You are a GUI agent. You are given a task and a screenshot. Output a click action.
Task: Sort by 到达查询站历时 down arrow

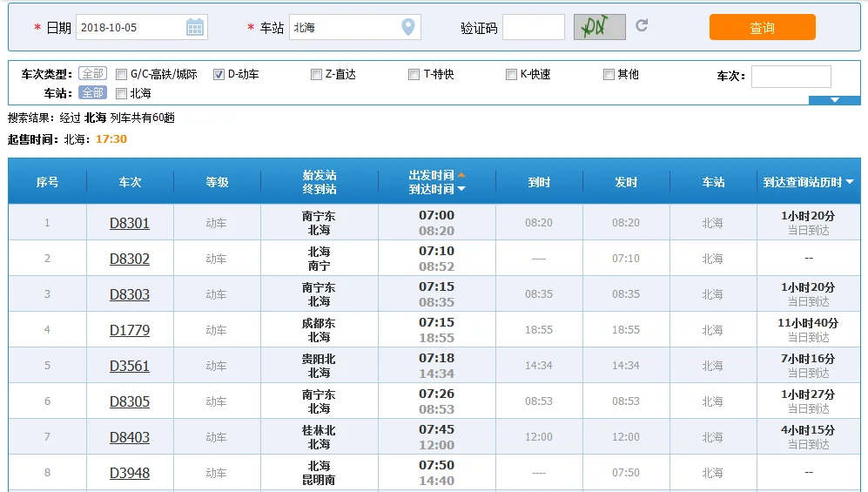tap(850, 181)
